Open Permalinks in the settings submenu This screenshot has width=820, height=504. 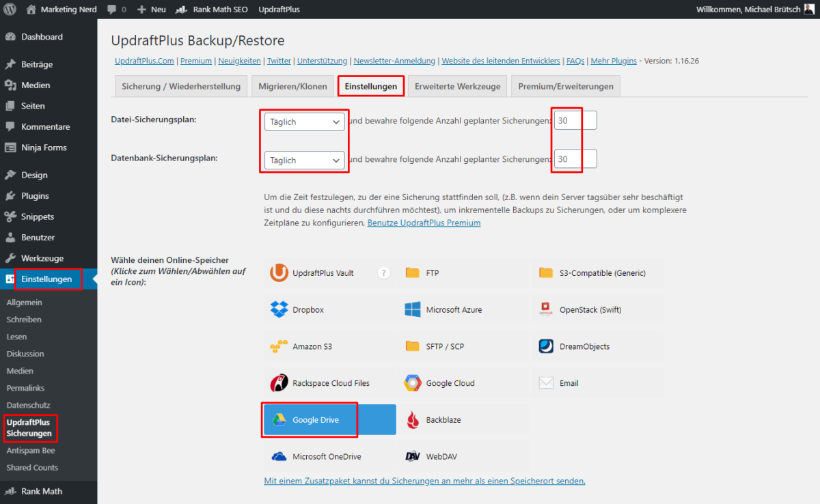click(x=25, y=388)
